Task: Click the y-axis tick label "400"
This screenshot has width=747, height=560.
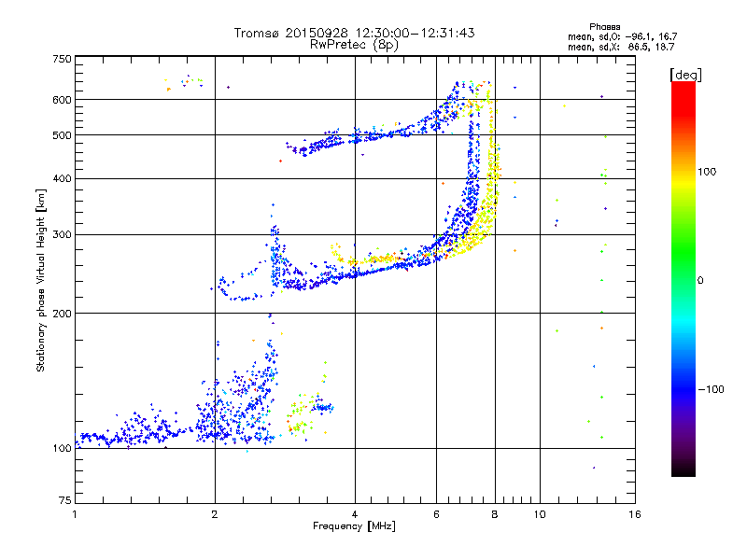Action: pos(62,179)
